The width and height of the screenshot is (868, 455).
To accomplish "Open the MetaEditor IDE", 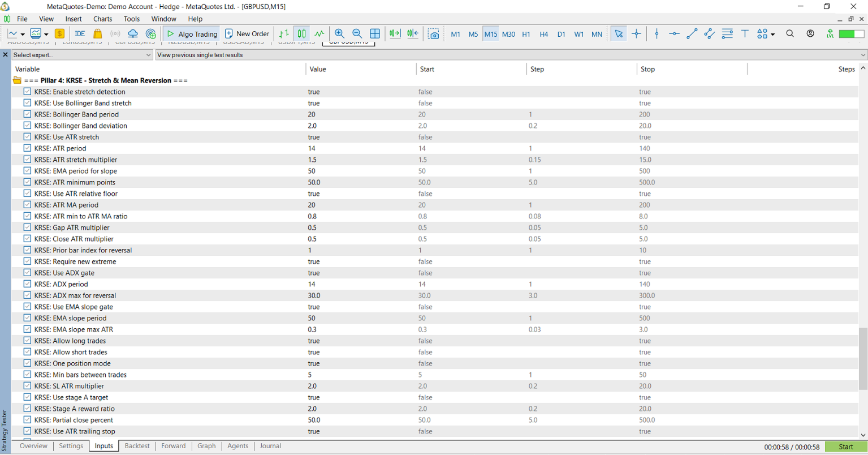I will point(80,34).
